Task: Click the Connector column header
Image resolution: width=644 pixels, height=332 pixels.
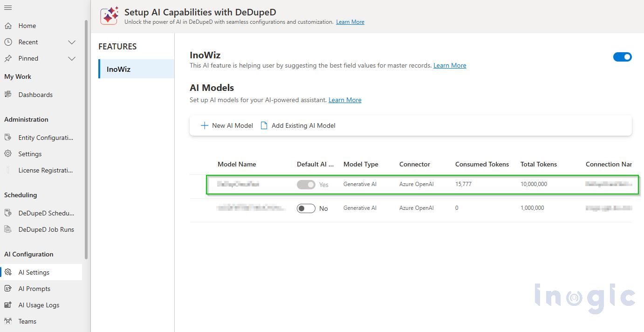Action: tap(415, 164)
